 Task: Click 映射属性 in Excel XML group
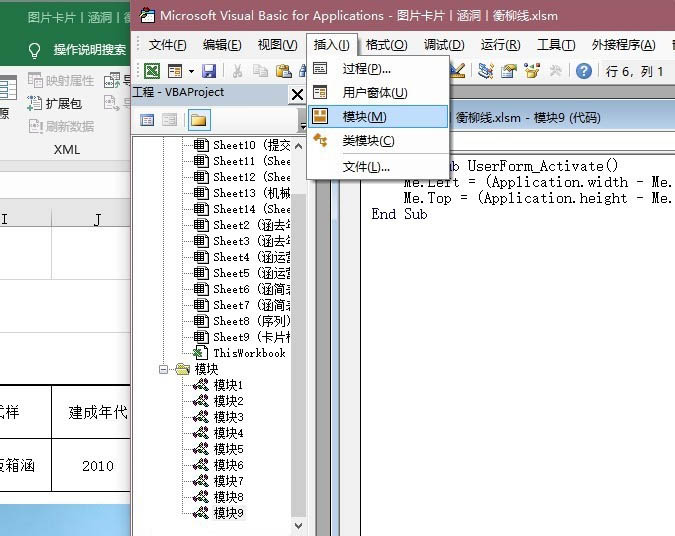click(x=61, y=81)
